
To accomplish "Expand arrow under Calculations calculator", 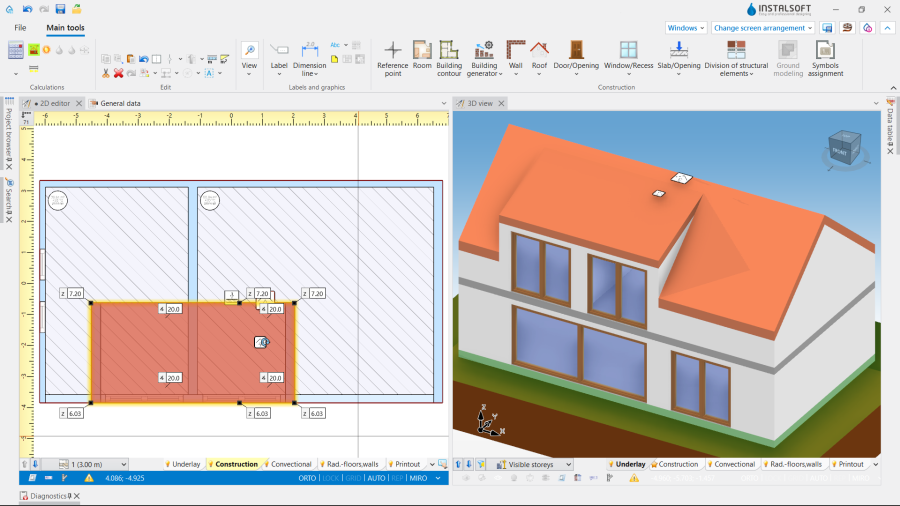I will 15,73.
